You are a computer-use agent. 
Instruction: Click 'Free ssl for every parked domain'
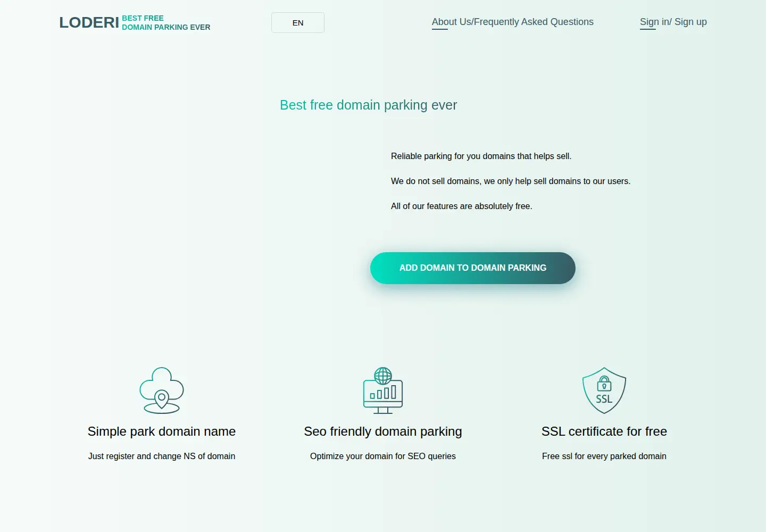coord(604,456)
